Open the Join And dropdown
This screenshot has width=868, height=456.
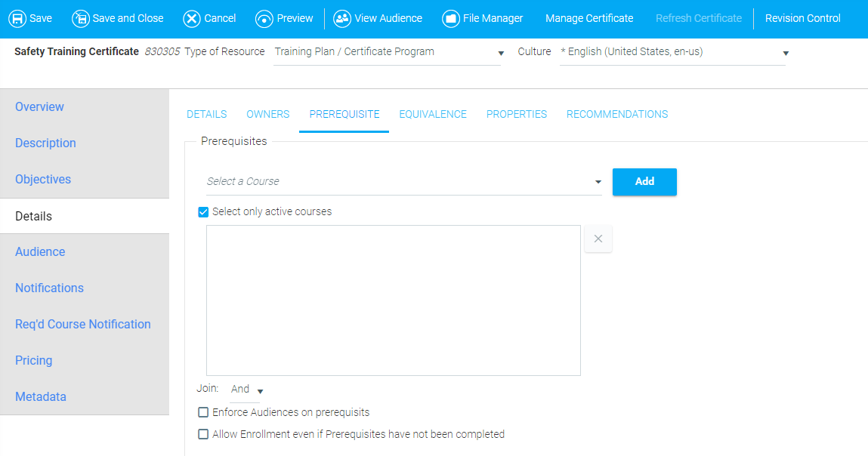pos(259,391)
